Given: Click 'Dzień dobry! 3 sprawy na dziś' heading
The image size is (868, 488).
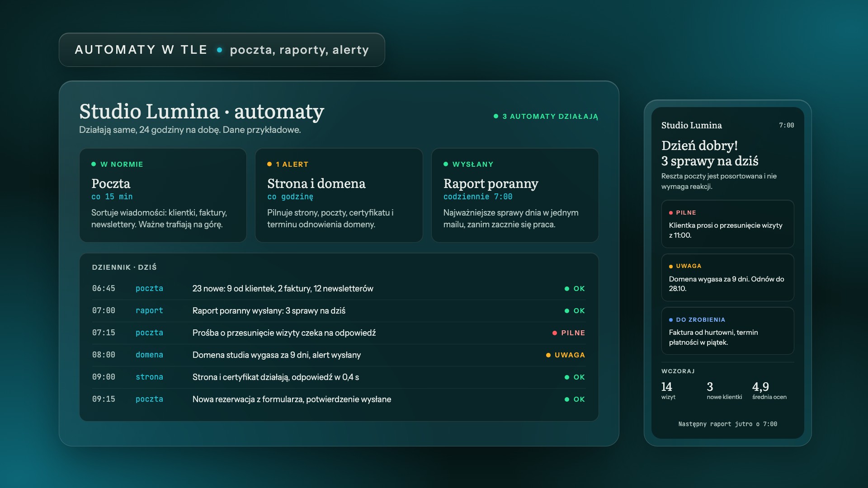Looking at the screenshot, I should coord(710,153).
